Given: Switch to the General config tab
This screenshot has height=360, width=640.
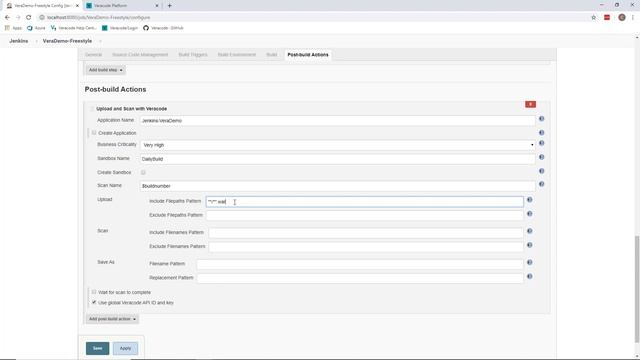Looking at the screenshot, I should (x=93, y=55).
